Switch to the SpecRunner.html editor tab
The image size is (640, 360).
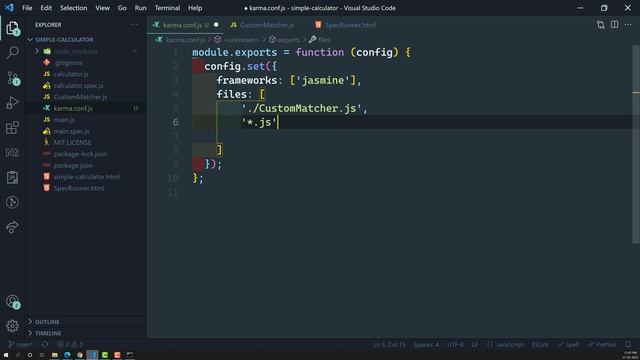tap(350, 25)
